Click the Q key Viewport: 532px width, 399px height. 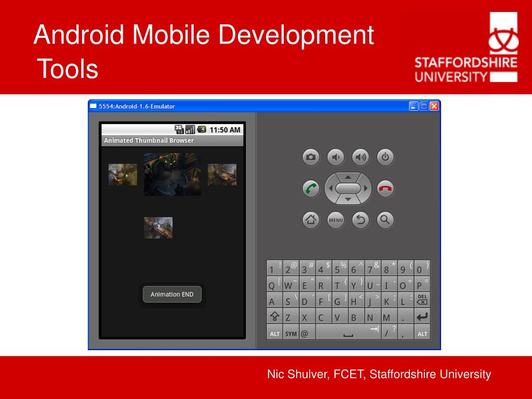point(274,284)
